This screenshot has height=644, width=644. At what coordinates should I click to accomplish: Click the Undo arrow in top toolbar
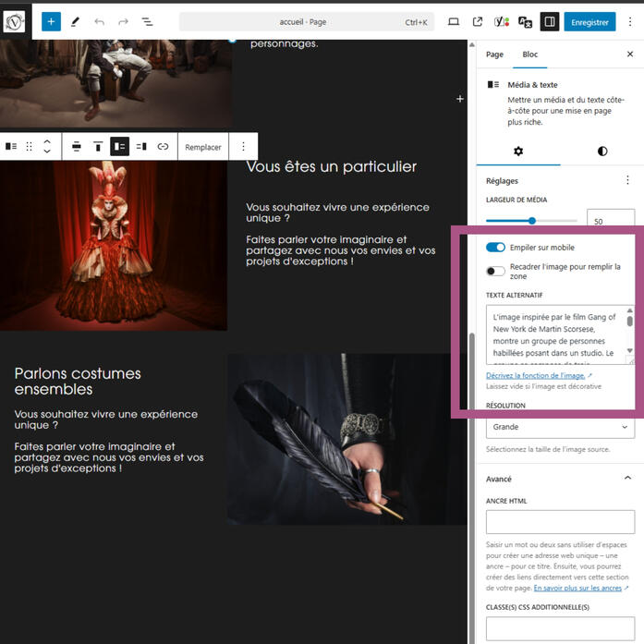(99, 21)
